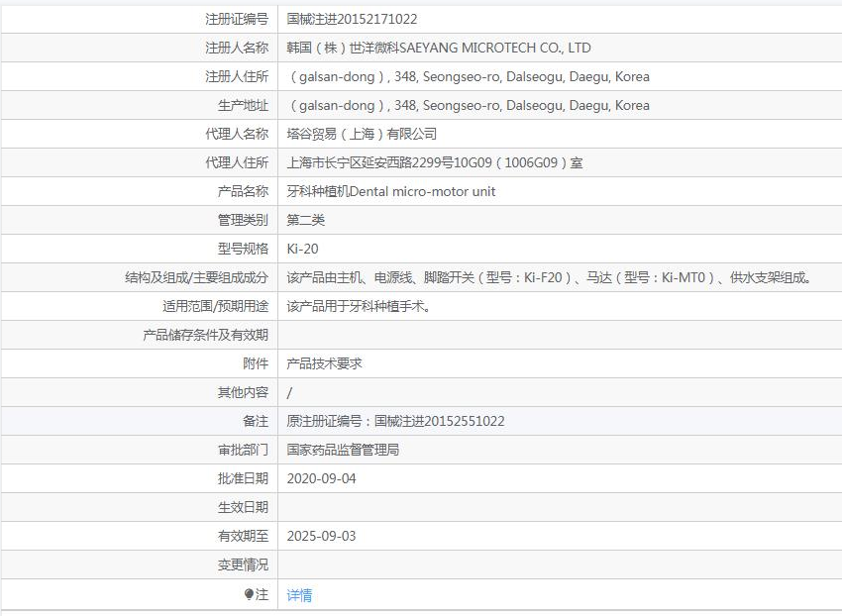This screenshot has height=616, width=842.
Task: Click the 批准日期 label
Action: [243, 478]
